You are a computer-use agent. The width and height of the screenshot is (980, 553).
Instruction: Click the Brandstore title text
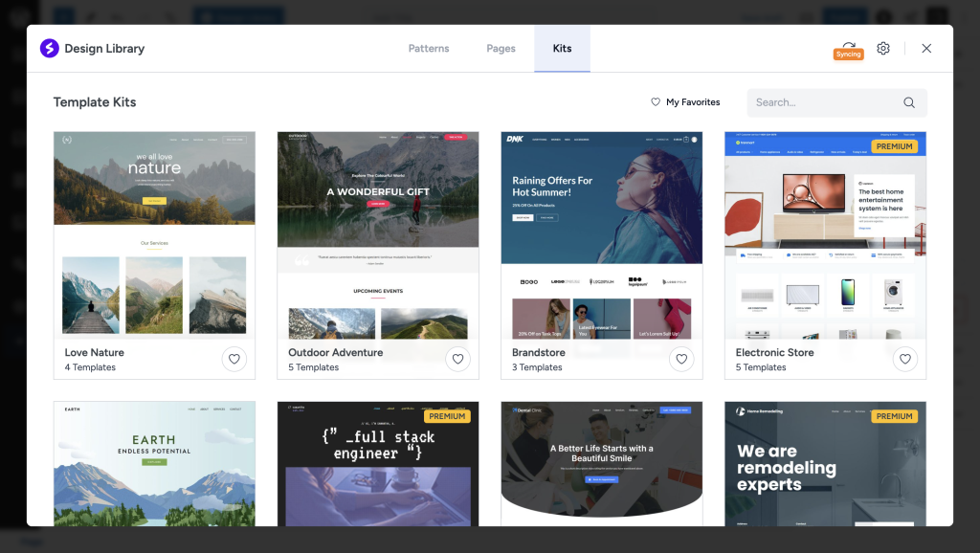click(x=539, y=352)
